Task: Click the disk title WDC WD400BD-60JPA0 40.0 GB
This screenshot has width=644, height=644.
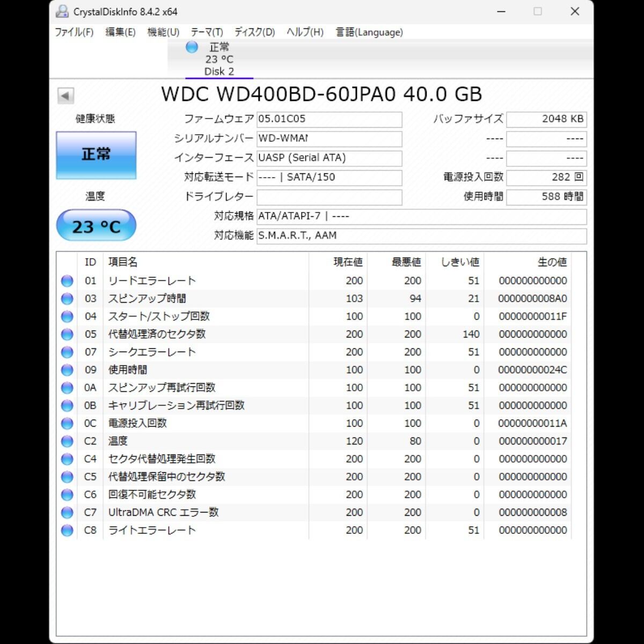Action: [321, 94]
